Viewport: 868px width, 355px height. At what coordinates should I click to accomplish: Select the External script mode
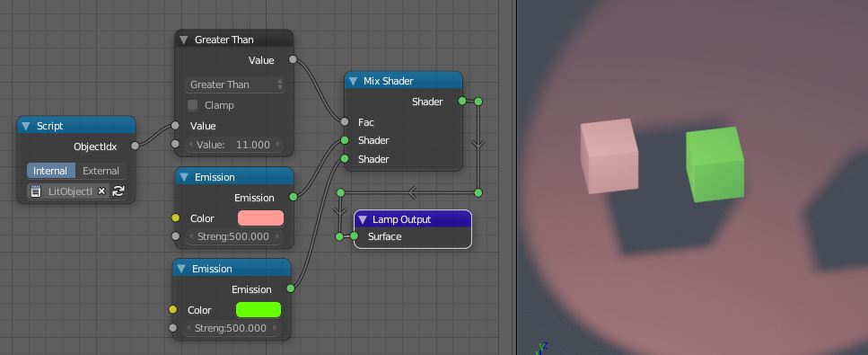pyautogui.click(x=101, y=171)
